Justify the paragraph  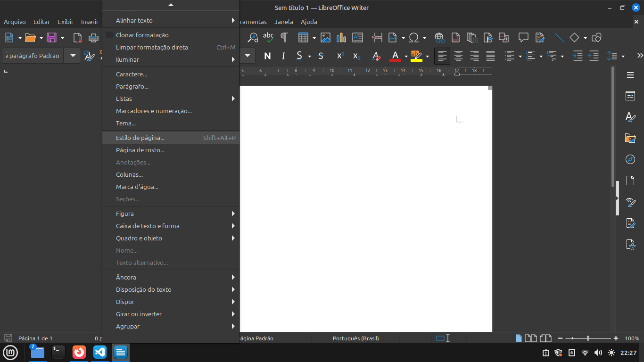coord(491,56)
